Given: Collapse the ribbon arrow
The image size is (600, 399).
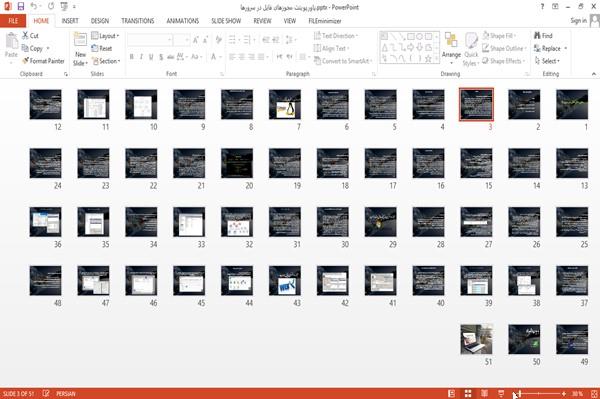Looking at the screenshot, I should 593,73.
